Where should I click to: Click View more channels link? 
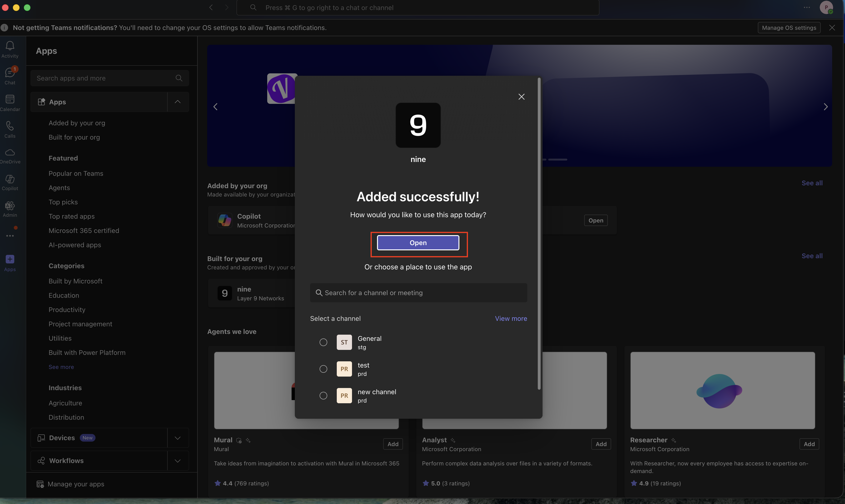511,318
